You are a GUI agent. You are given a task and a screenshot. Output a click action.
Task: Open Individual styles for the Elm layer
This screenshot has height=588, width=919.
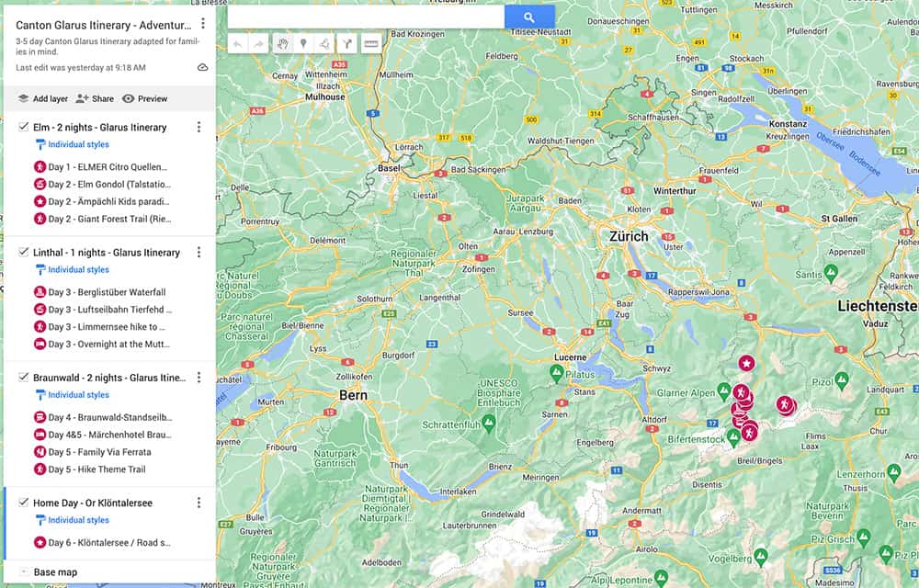click(77, 144)
